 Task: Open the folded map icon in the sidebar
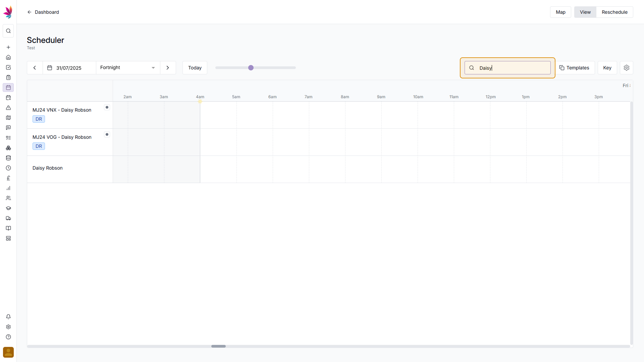8,118
